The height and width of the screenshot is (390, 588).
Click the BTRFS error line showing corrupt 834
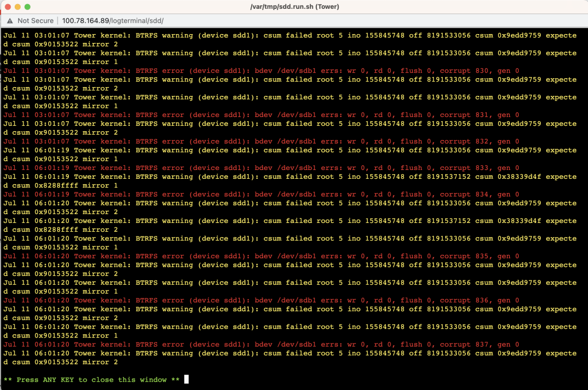(x=262, y=195)
